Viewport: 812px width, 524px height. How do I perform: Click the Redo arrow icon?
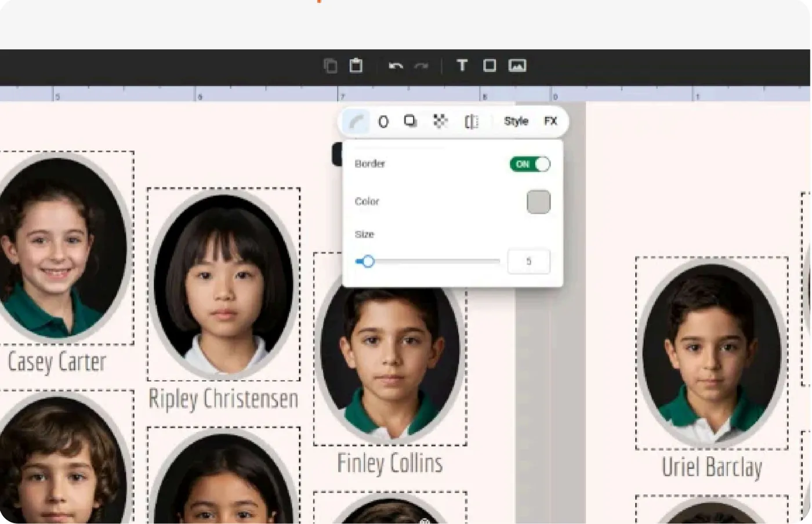pyautogui.click(x=422, y=66)
